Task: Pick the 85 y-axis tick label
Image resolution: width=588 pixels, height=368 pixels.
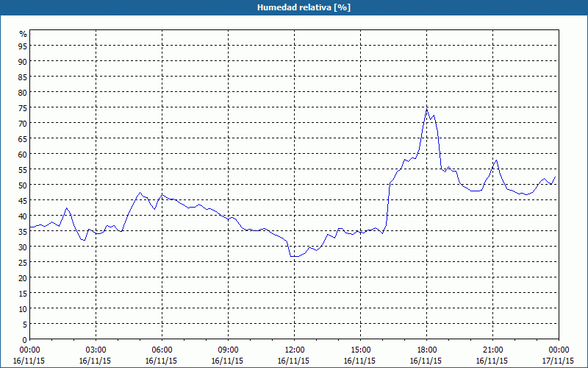Action: coord(23,77)
